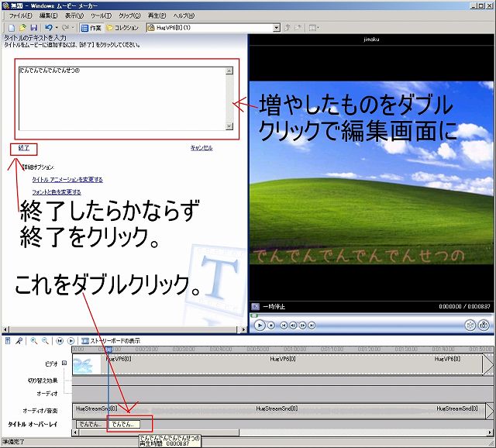The height and width of the screenshot is (448, 496).
Task: Click the Open Project folder icon
Action: click(x=22, y=28)
